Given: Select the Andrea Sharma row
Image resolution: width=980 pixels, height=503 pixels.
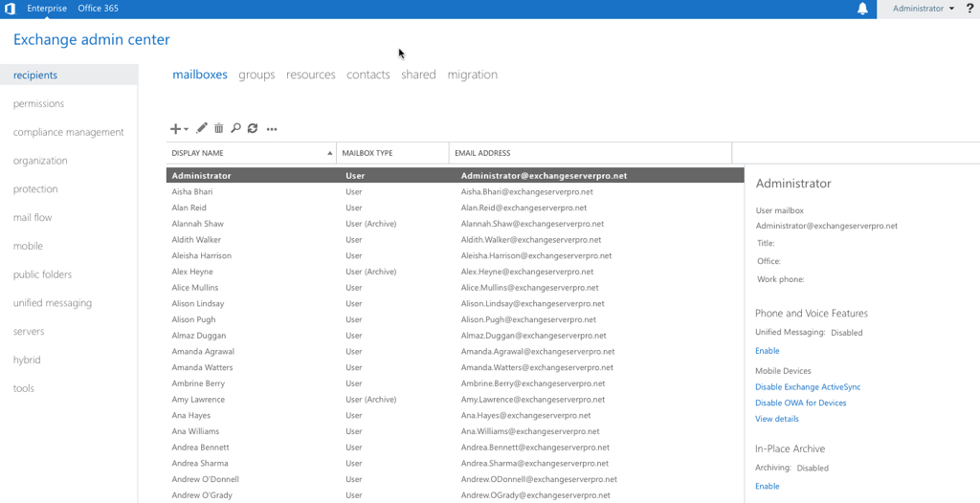Looking at the screenshot, I should point(455,464).
